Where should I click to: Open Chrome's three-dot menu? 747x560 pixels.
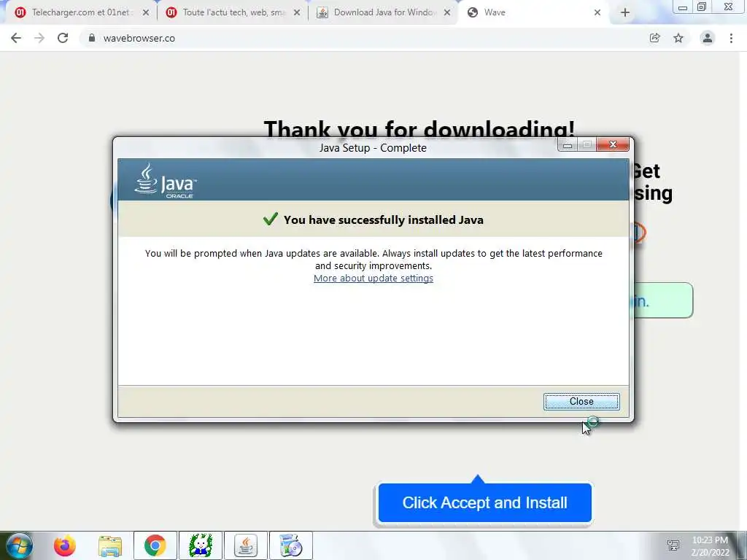click(x=731, y=38)
